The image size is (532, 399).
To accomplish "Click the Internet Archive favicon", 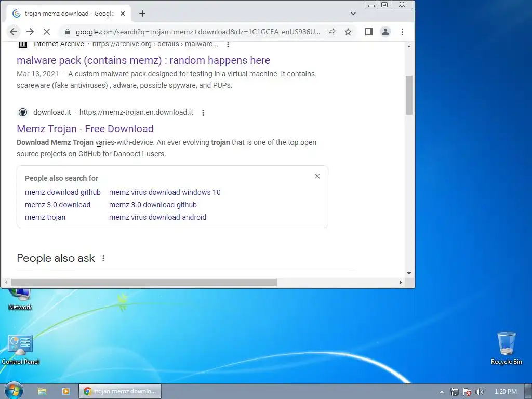I will pos(23,44).
